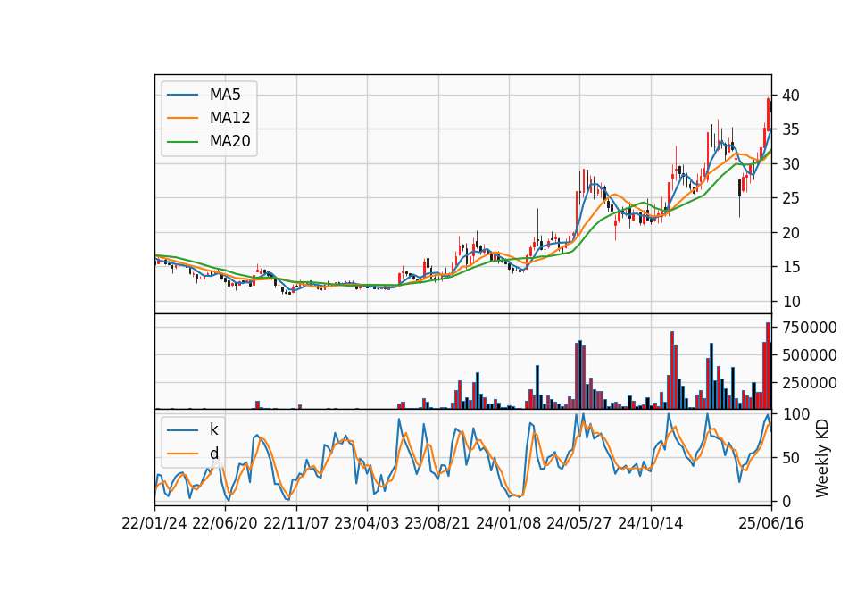Click the 23/08/21 date tick label
Image resolution: width=857 pixels, height=616 pixels.
[437, 523]
